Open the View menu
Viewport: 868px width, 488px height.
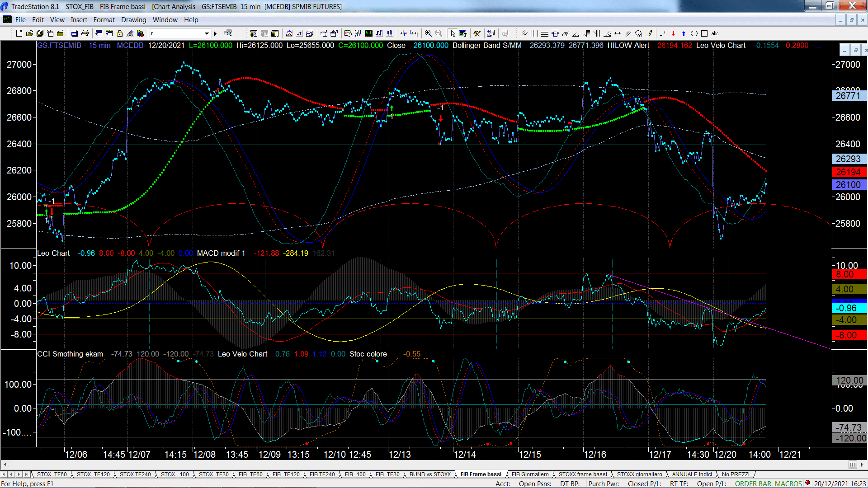coord(57,20)
